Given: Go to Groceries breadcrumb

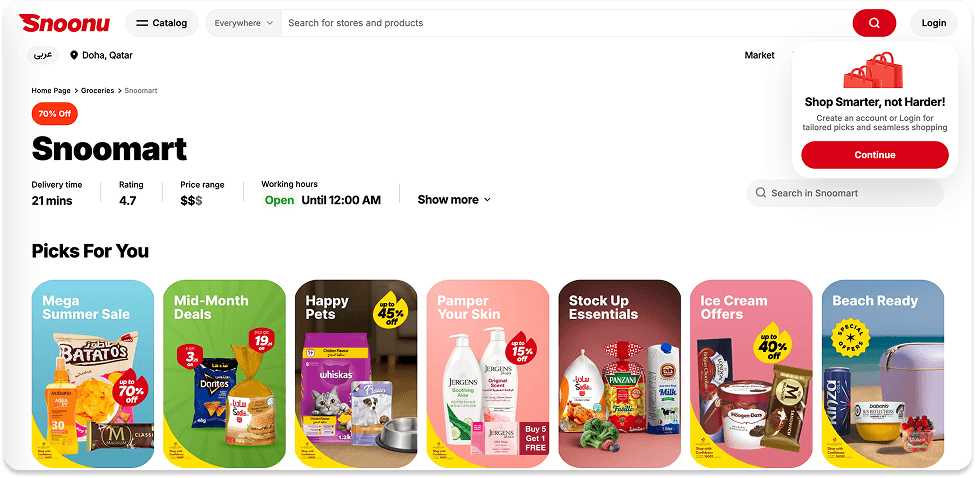Looking at the screenshot, I should tap(98, 91).
